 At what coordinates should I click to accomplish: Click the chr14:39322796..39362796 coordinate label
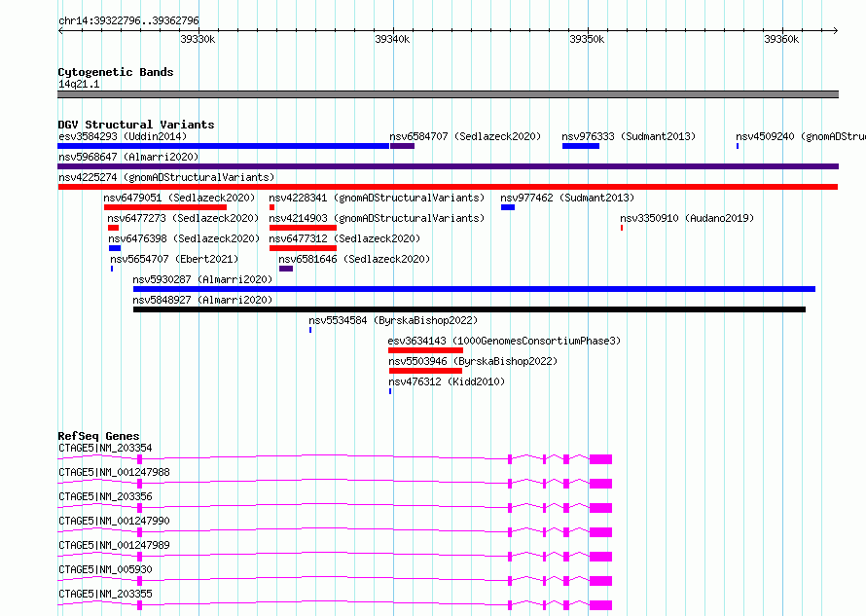(x=128, y=21)
